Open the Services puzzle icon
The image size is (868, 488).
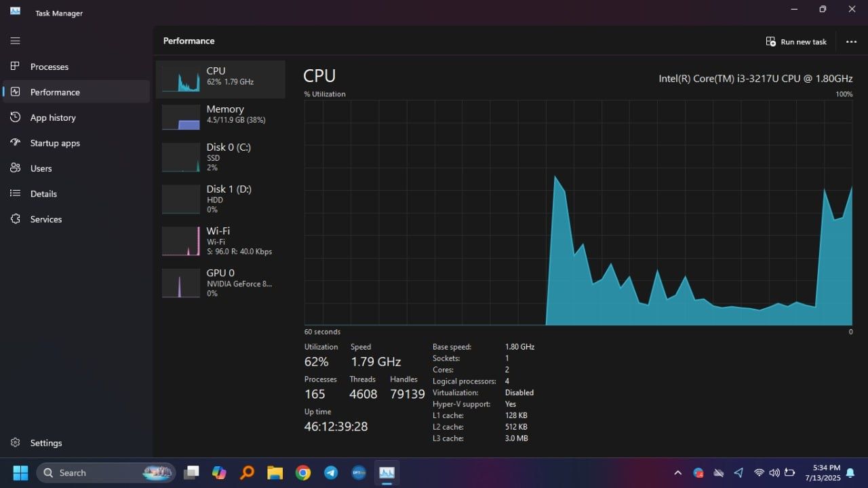coord(15,219)
